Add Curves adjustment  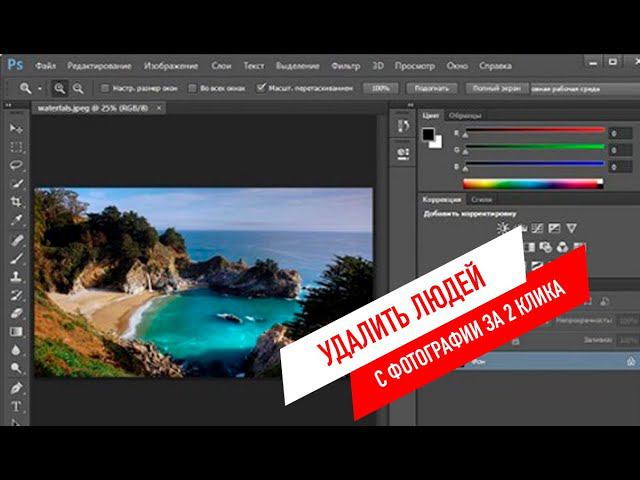click(x=537, y=228)
